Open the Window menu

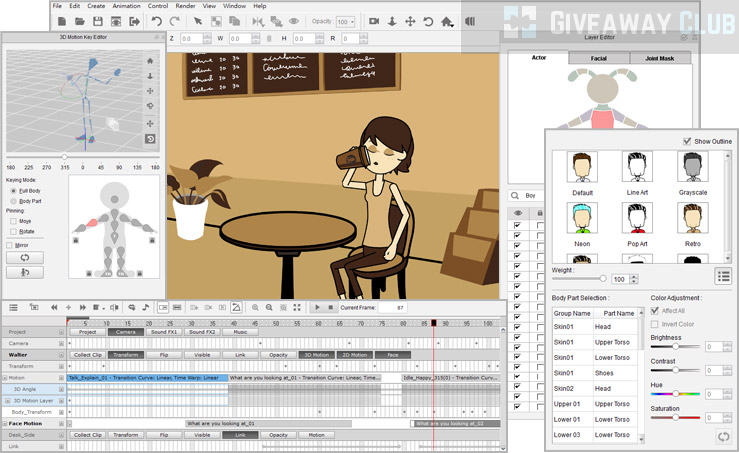coord(234,6)
